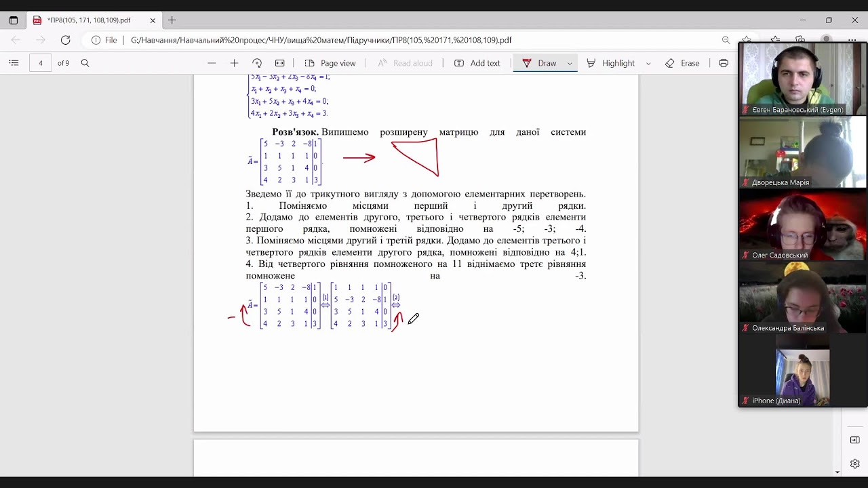868x488 pixels.
Task: Fit PDF to page width
Action: pos(279,63)
